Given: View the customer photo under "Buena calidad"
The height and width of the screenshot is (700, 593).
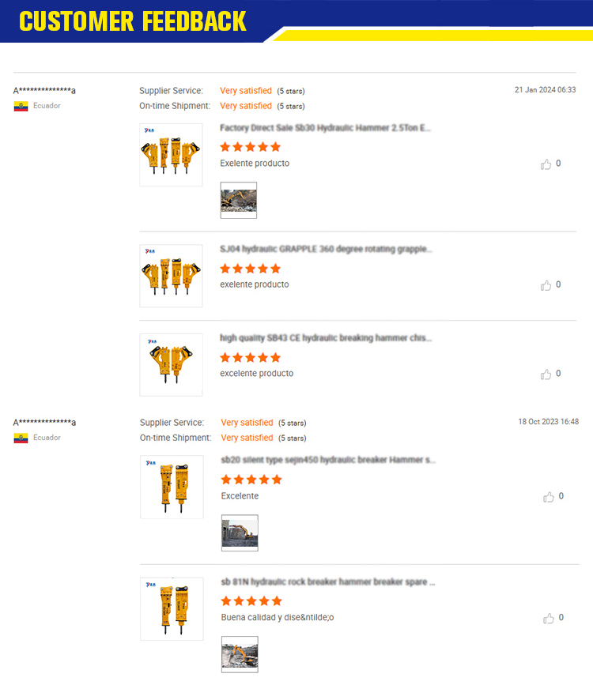Looking at the screenshot, I should click(x=240, y=654).
